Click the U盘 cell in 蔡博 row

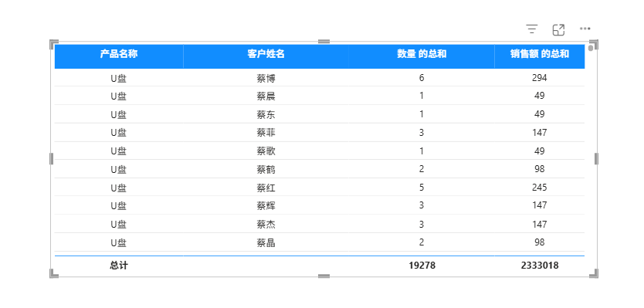[x=119, y=78]
